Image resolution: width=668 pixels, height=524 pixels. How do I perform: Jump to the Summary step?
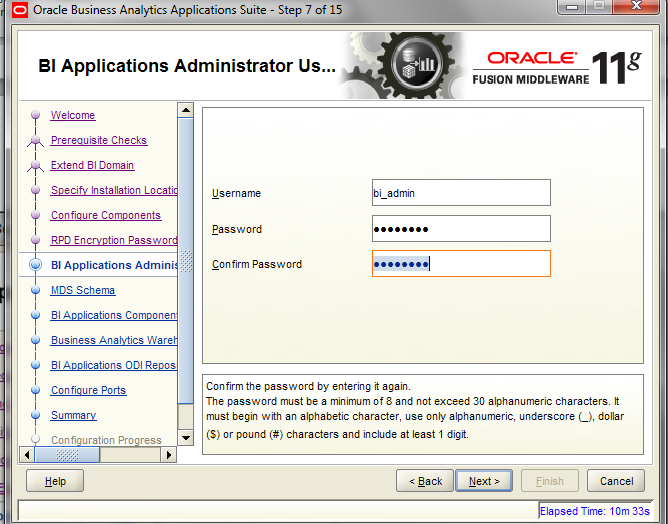pos(74,415)
